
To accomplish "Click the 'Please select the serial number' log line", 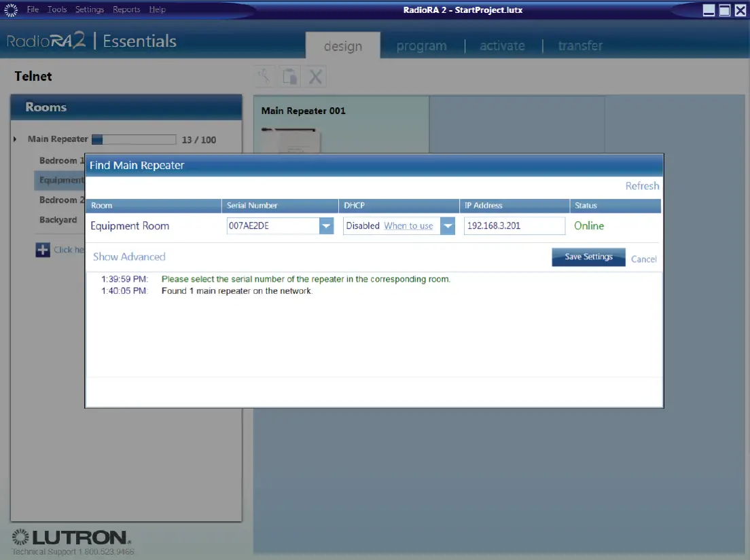I will tap(306, 279).
